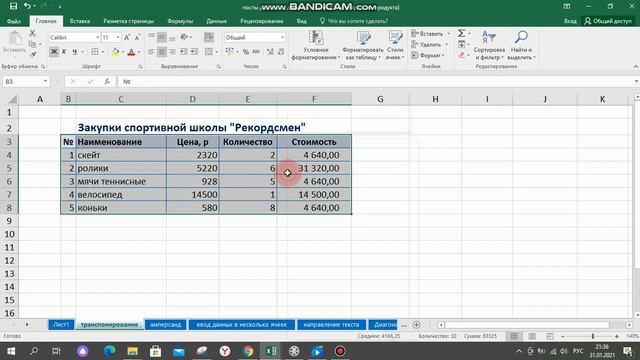
Task: Click Вставить paste button
Action: [14, 42]
